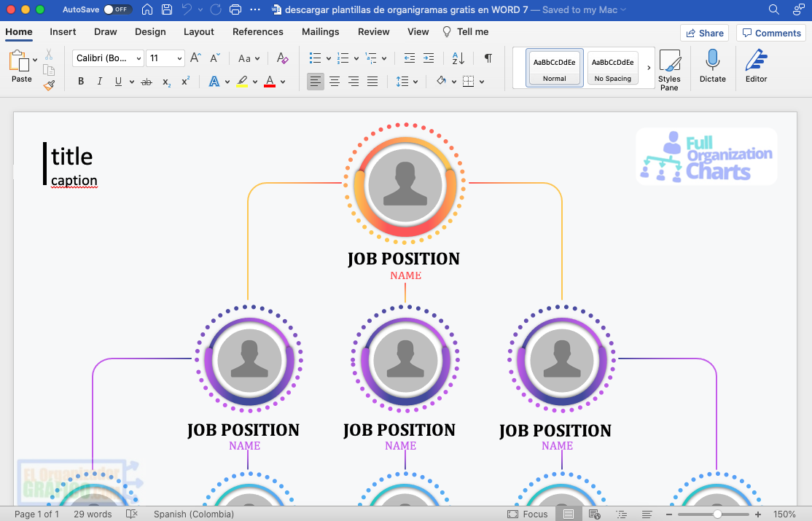Align paragraph text to the right
Viewport: 812px width, 521px height.
point(354,82)
